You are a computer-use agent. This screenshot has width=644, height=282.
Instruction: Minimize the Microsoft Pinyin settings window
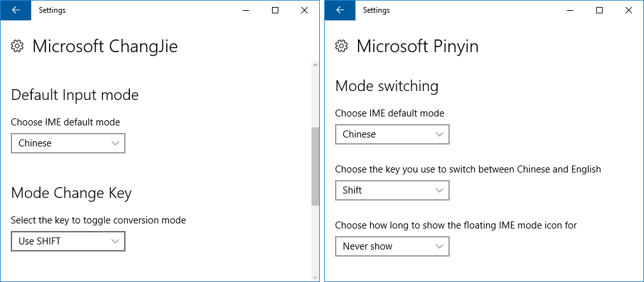tap(570, 10)
